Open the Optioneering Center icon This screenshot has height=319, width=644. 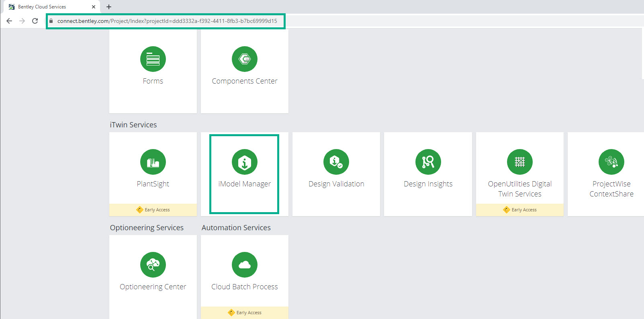[153, 265]
